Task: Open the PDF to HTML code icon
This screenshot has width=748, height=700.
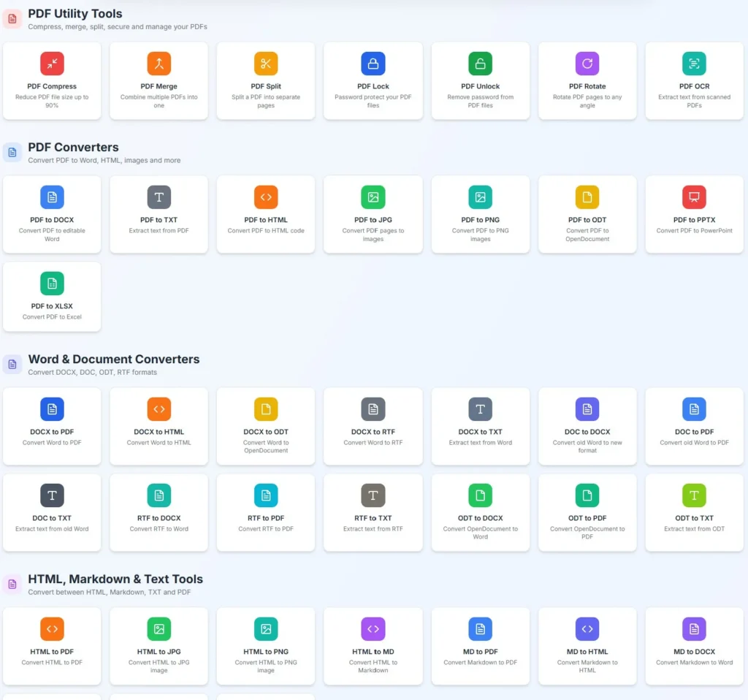Action: 266,197
